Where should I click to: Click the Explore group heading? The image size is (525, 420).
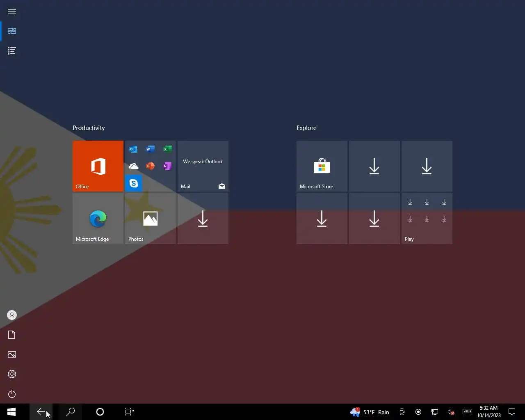(306, 128)
